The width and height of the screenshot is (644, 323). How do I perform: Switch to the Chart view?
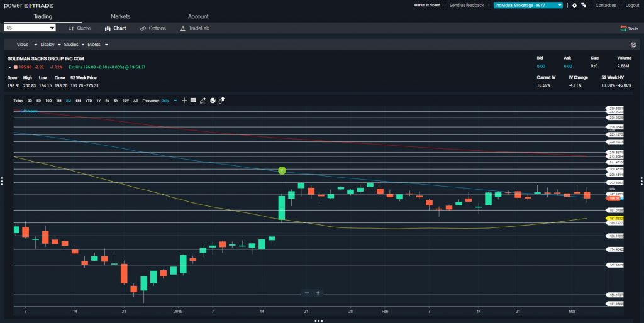(x=116, y=28)
